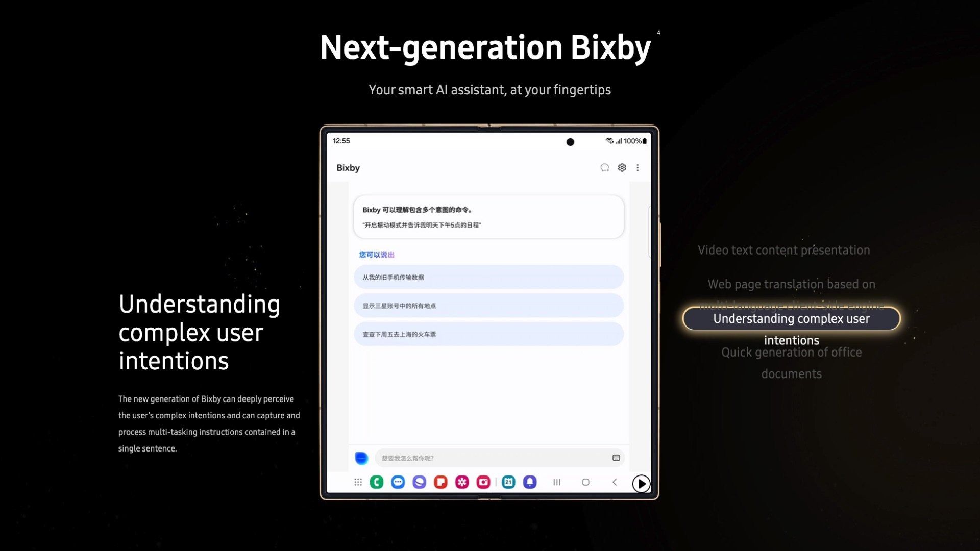980x551 pixels.
Task: Tap the keyboard input icon
Action: [617, 458]
